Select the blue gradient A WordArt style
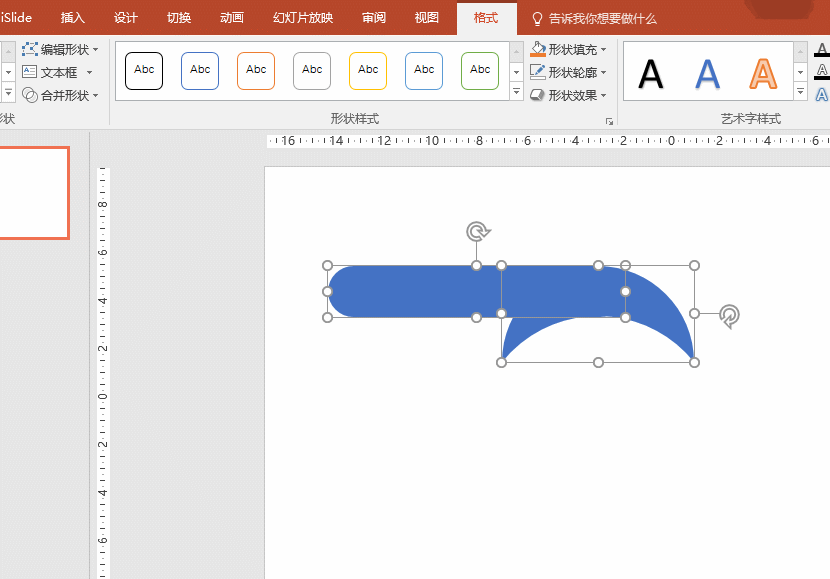 pyautogui.click(x=708, y=73)
